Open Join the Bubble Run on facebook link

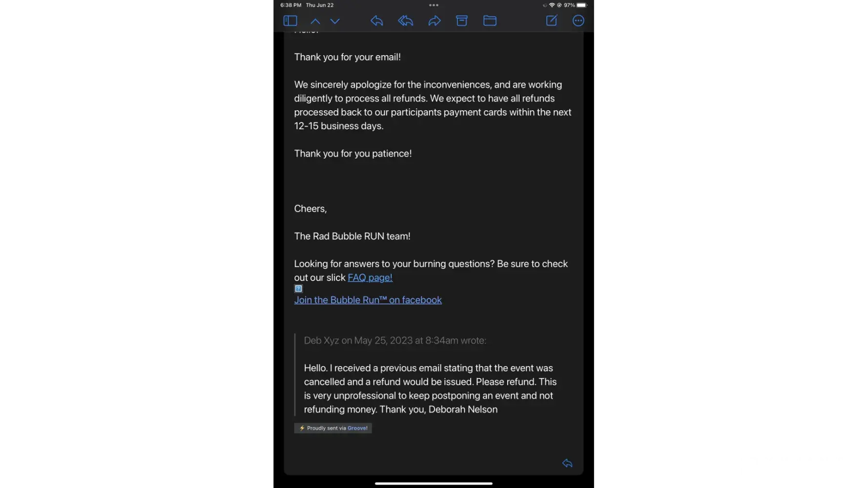click(368, 300)
